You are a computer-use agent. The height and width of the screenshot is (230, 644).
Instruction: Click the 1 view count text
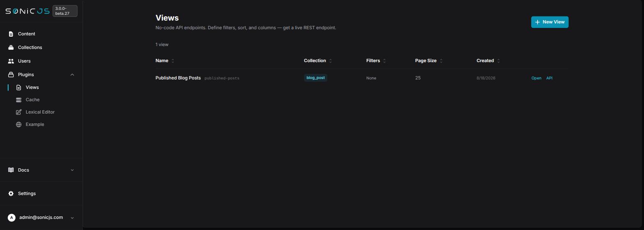(x=162, y=44)
